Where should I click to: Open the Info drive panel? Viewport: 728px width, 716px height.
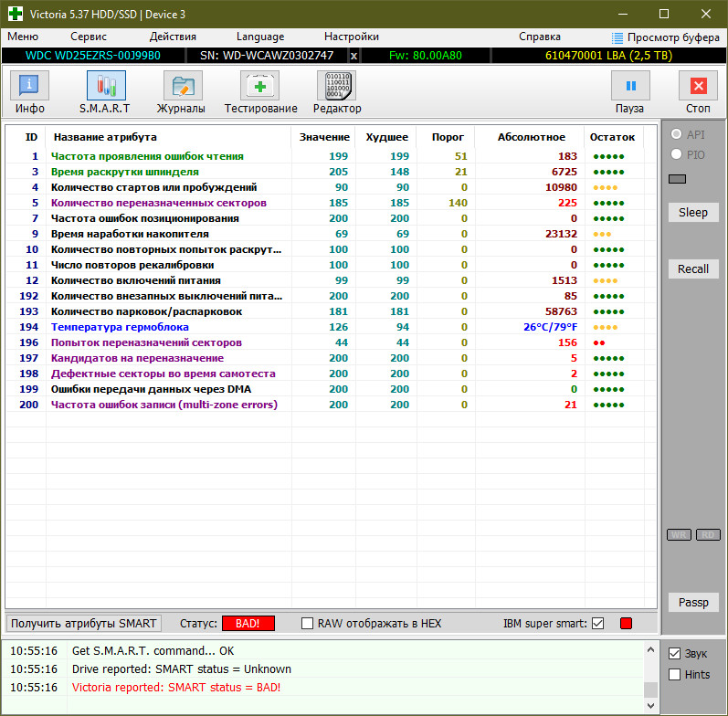click(x=30, y=92)
